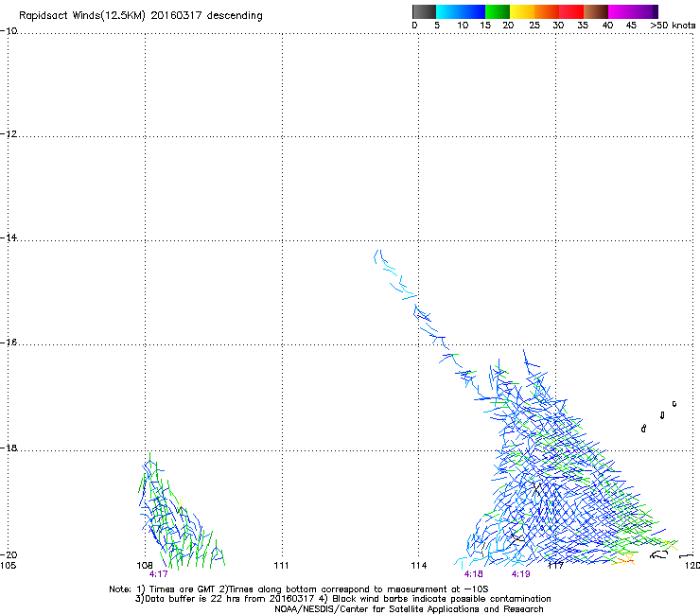Click the purple '4:17' swath time label

[x=159, y=574]
